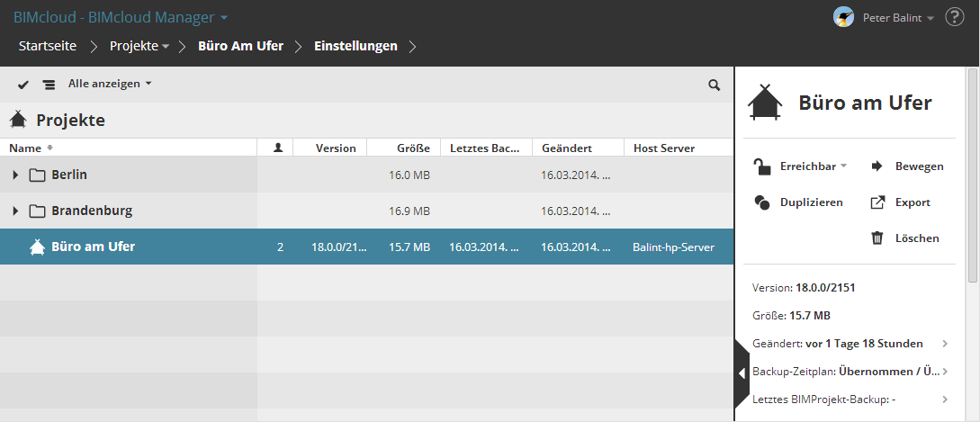Viewport: 980px width, 422px height.
Task: Expand the Backup-Zeitplan details chevron
Action: 945,372
